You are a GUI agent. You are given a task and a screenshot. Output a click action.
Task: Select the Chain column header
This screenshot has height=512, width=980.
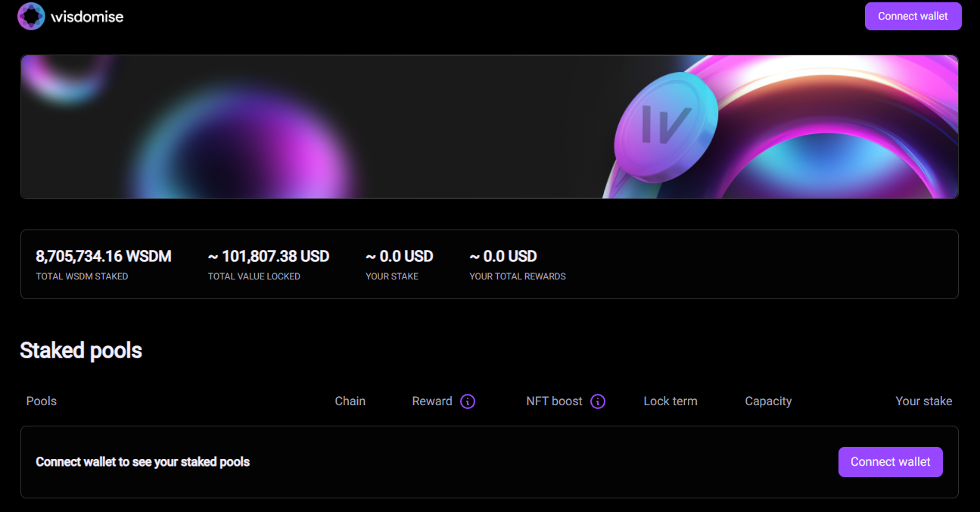tap(350, 401)
